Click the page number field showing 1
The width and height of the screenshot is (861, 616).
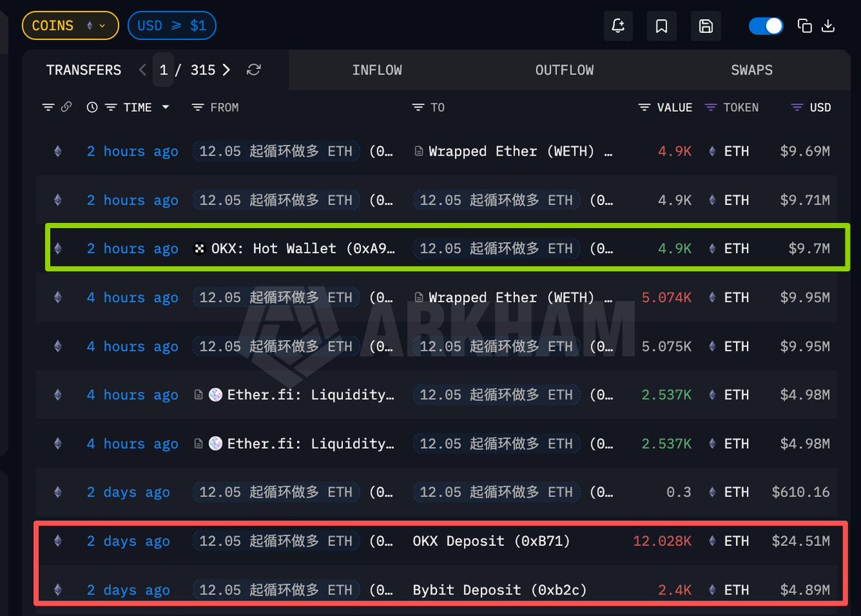click(x=164, y=70)
